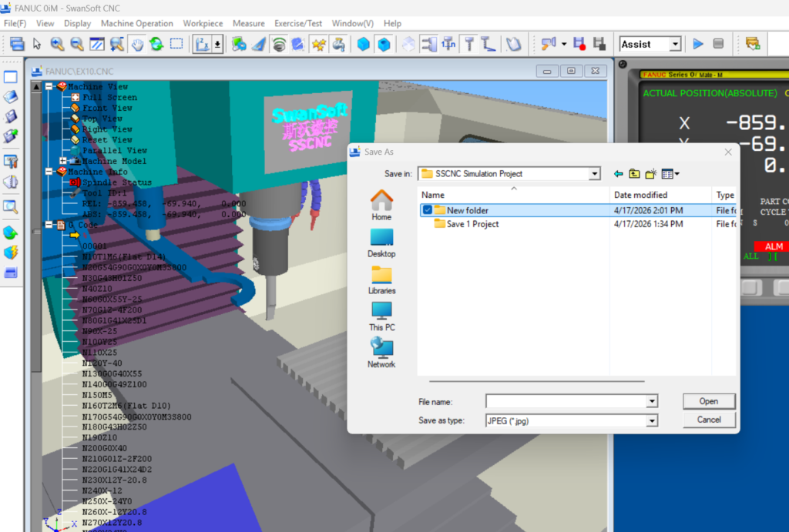Collapse the Machine View tree node
Image resolution: width=789 pixels, height=532 pixels.
coord(49,86)
